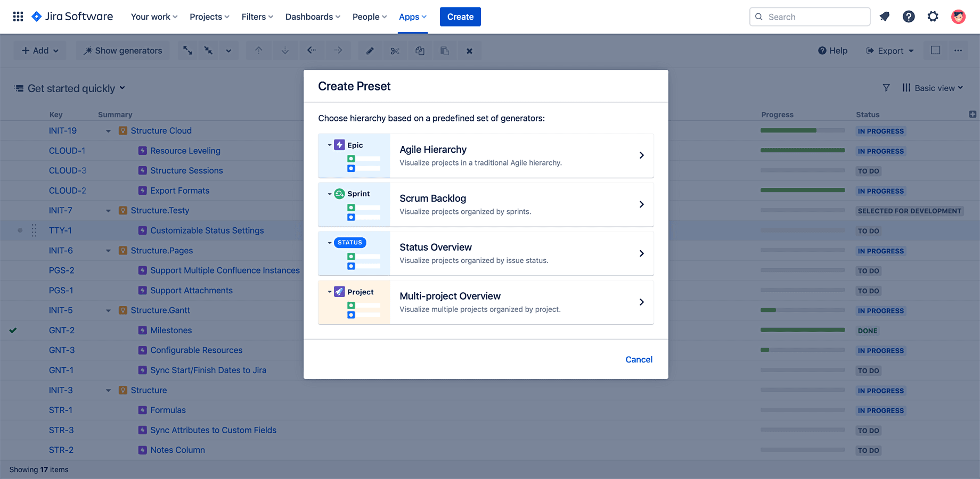Open the app switcher grid icon

point(18,16)
